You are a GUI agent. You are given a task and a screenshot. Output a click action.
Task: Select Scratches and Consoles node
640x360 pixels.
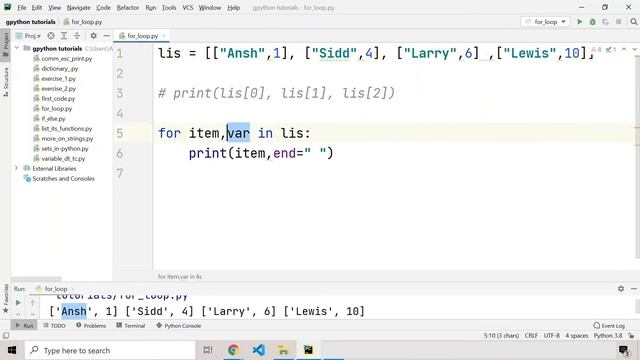pos(63,178)
